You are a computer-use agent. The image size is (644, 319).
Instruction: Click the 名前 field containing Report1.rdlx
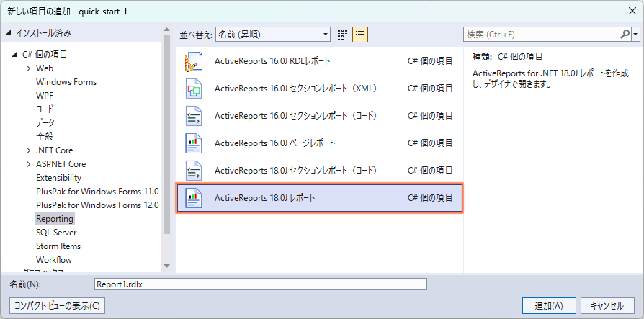coord(260,284)
